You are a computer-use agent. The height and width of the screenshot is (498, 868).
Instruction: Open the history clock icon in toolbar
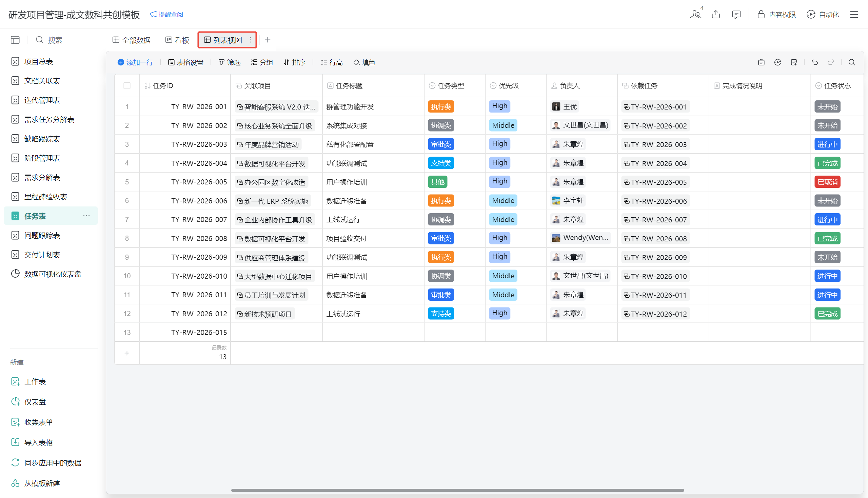[x=777, y=62]
